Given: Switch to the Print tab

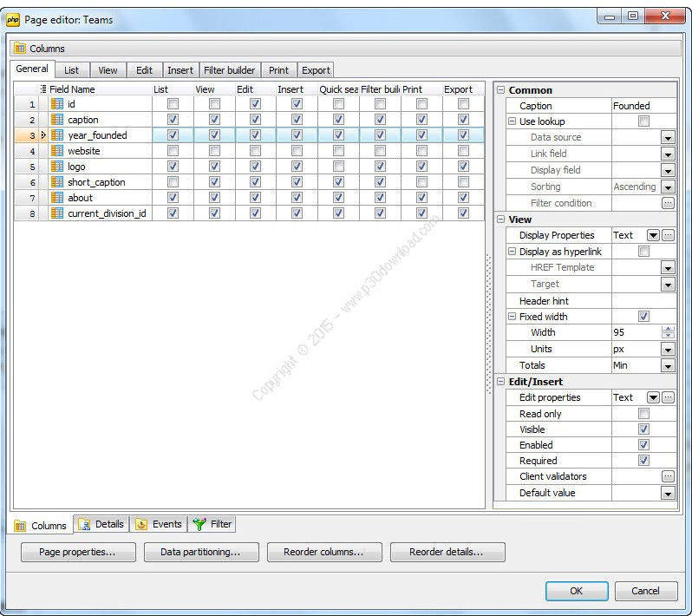Looking at the screenshot, I should pos(279,70).
